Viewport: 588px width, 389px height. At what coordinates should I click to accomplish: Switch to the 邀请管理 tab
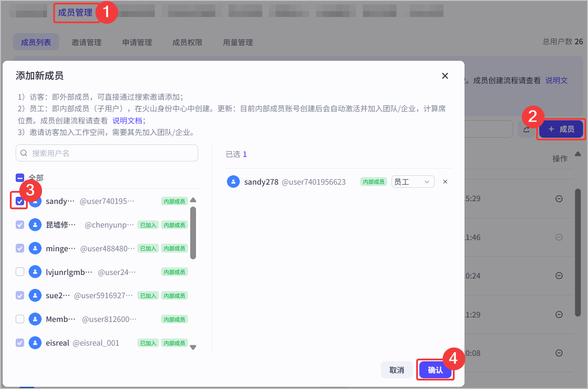tap(86, 42)
